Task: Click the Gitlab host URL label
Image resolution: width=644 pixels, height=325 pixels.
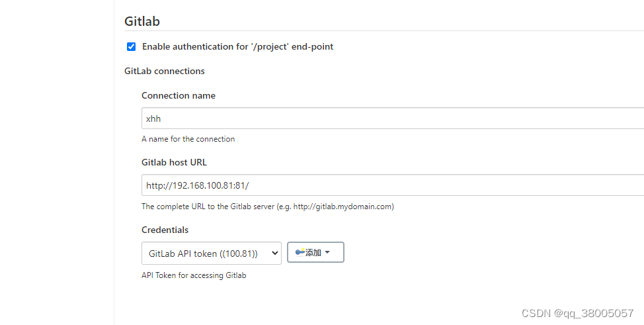Action: tap(174, 162)
